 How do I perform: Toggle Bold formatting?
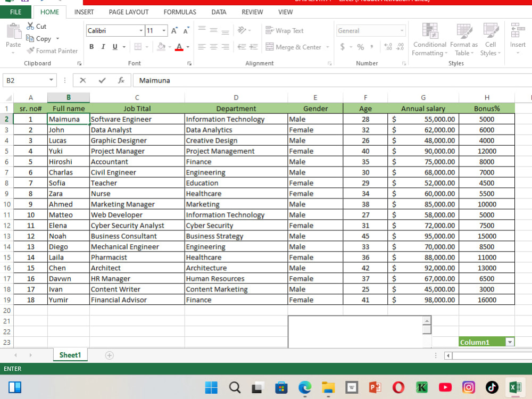pyautogui.click(x=92, y=46)
